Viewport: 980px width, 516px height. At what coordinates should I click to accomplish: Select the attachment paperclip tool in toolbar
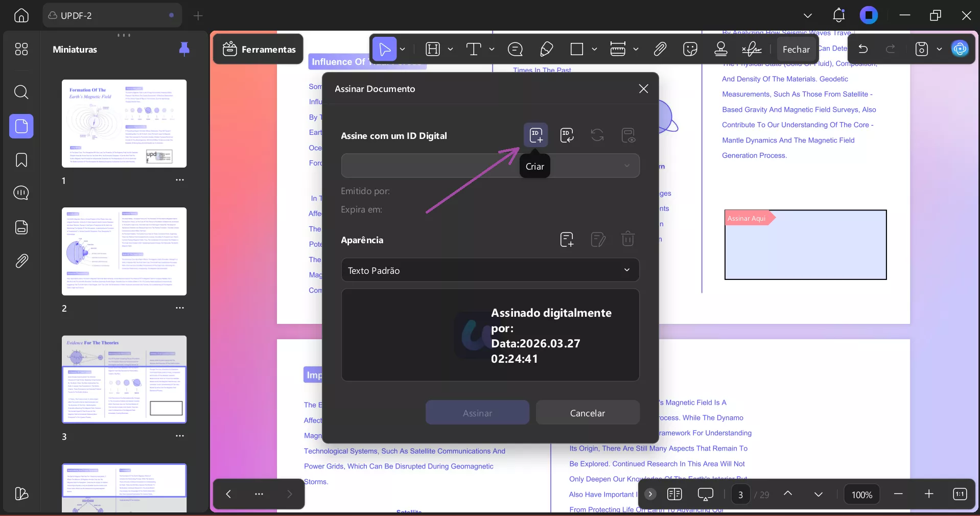click(660, 49)
